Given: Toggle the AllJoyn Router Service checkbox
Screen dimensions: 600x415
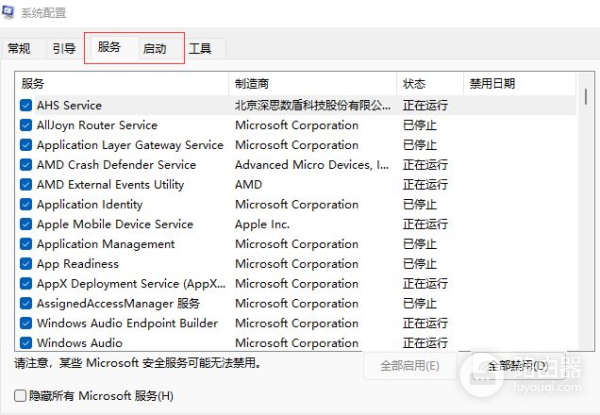Looking at the screenshot, I should point(26,125).
